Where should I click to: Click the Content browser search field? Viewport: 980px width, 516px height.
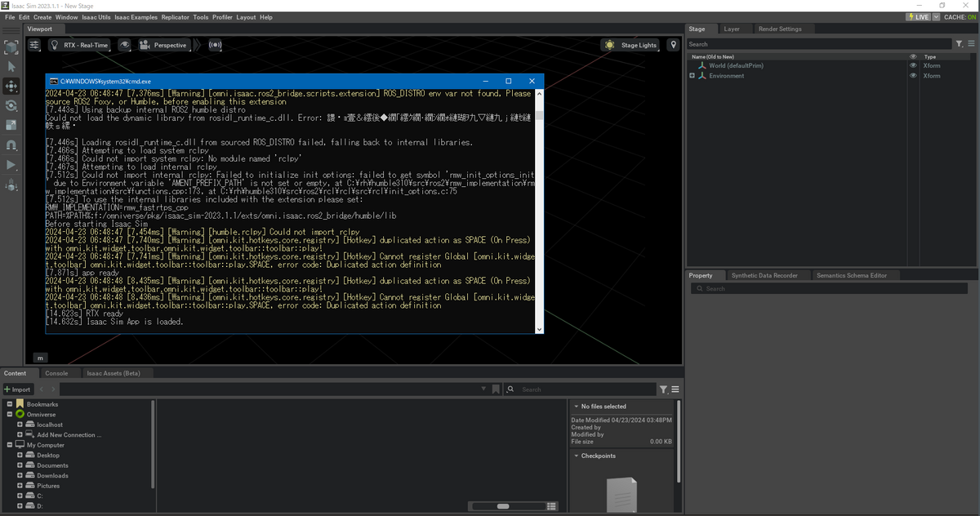click(581, 389)
